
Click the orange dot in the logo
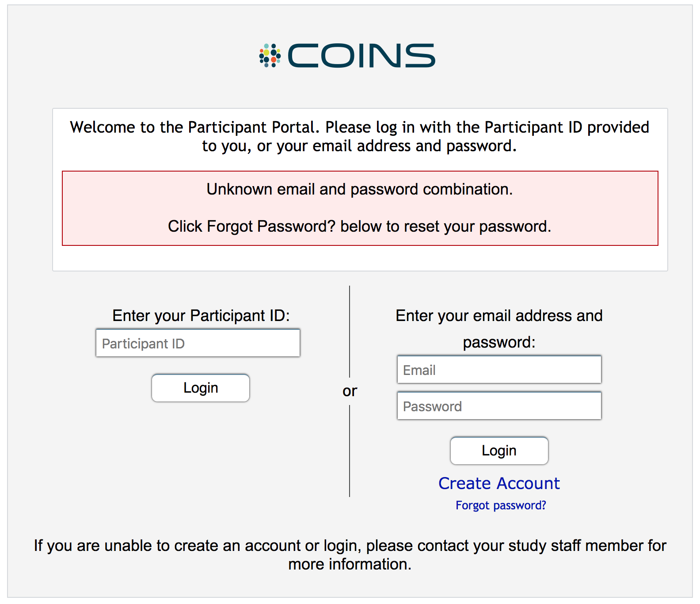[274, 60]
